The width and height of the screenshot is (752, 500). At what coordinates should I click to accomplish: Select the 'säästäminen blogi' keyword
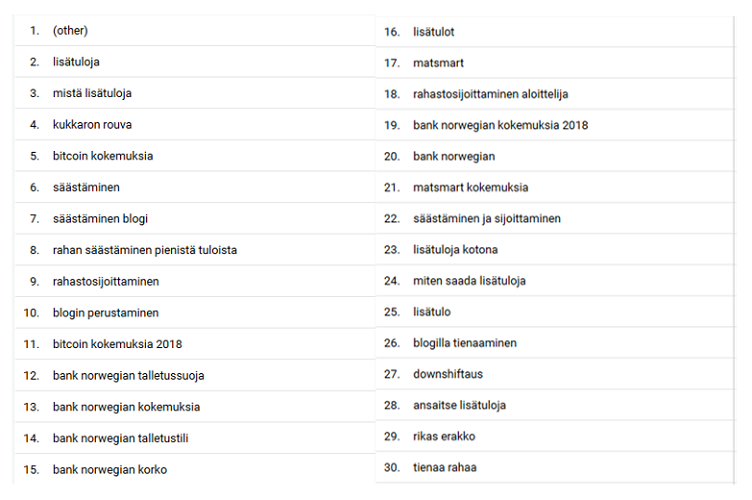click(x=100, y=218)
